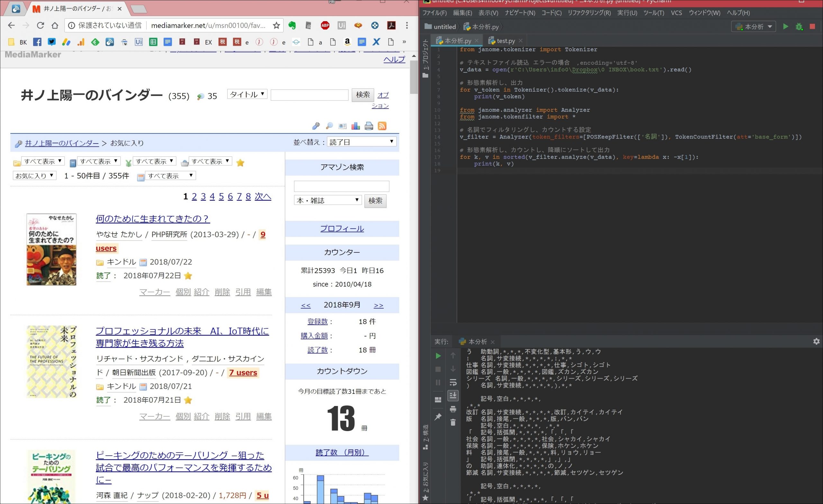Click Amazon search text field
The width and height of the screenshot is (823, 504).
point(341,186)
